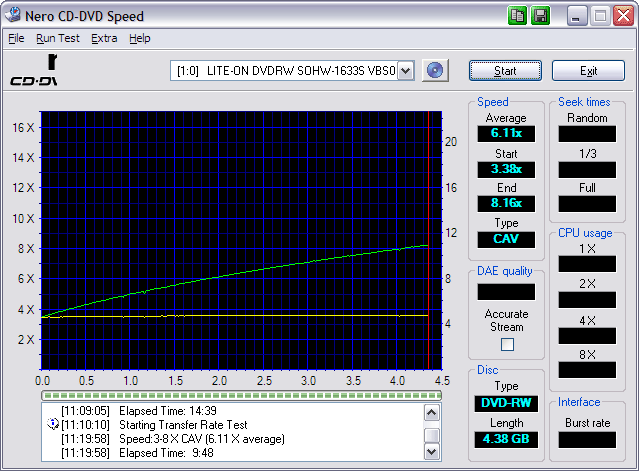
Task: Click the empty DAE quality field
Action: click(x=506, y=292)
